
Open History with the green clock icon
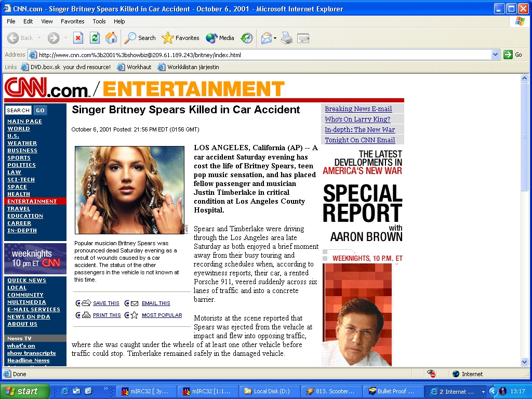click(247, 38)
